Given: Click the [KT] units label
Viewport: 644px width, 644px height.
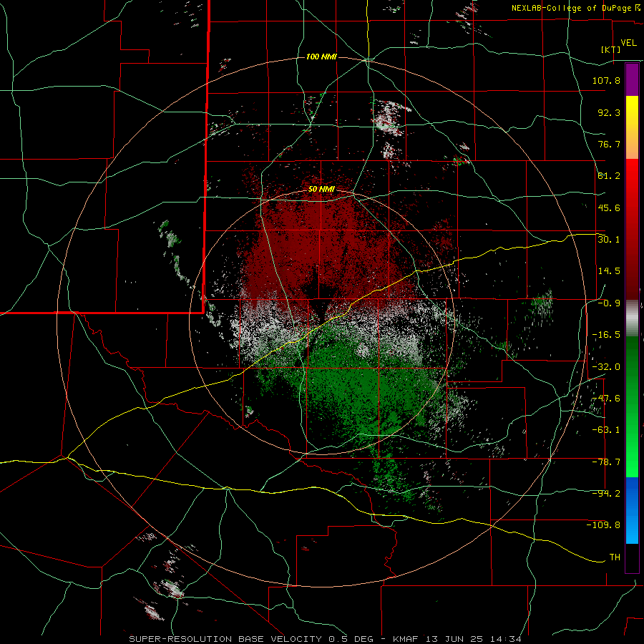Looking at the screenshot, I should click(610, 49).
